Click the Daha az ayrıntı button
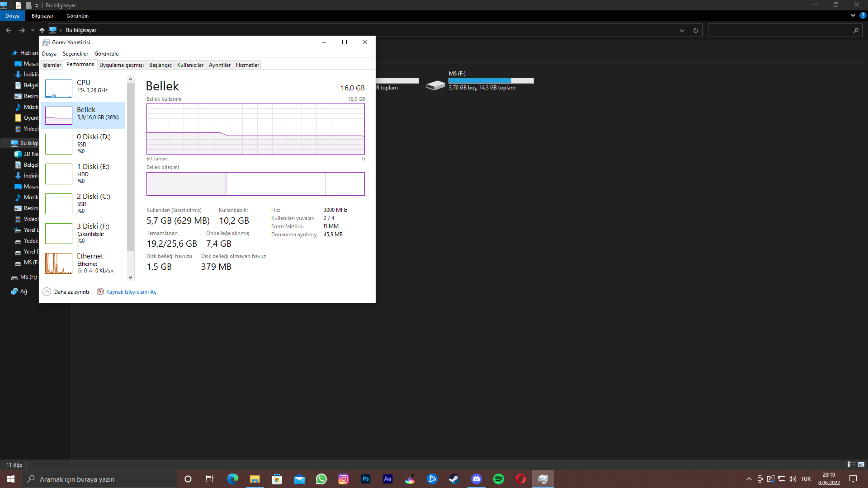Image resolution: width=868 pixels, height=488 pixels. (67, 292)
